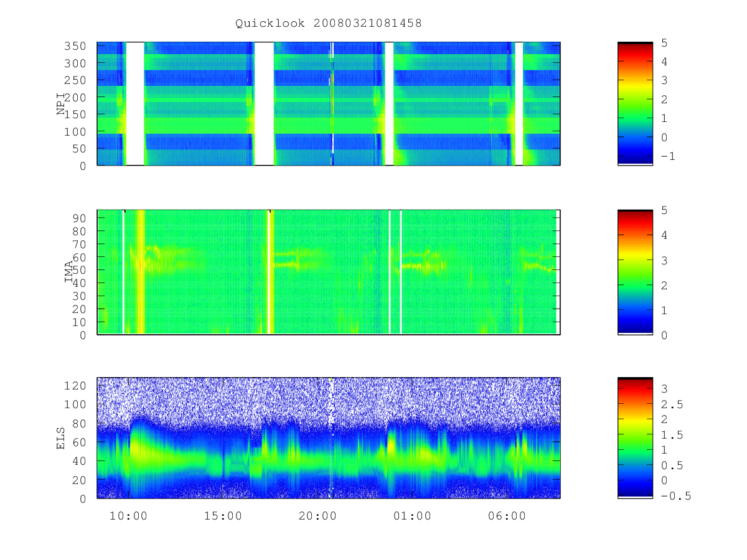Click the -0.5 label on ELS colorbar
The image size is (747, 560).
(675, 496)
